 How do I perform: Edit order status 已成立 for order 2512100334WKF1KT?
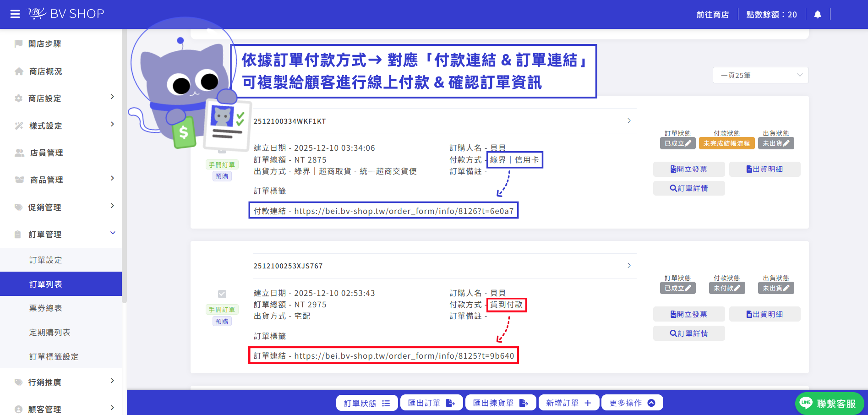pos(677,143)
